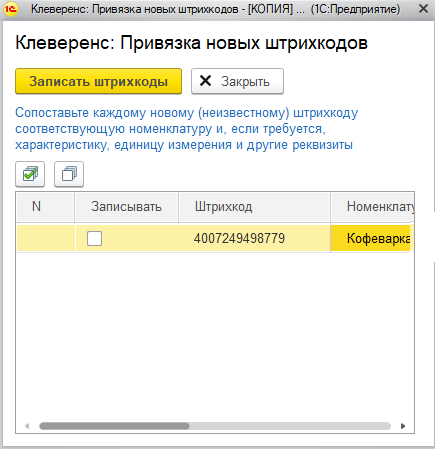Click the scroll right arrow
435x449 pixels.
point(403,426)
